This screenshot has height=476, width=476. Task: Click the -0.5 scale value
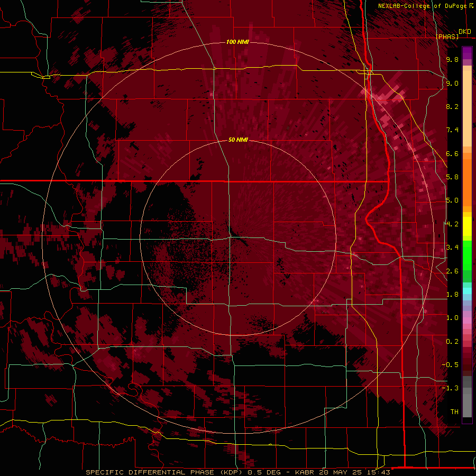tap(450, 365)
